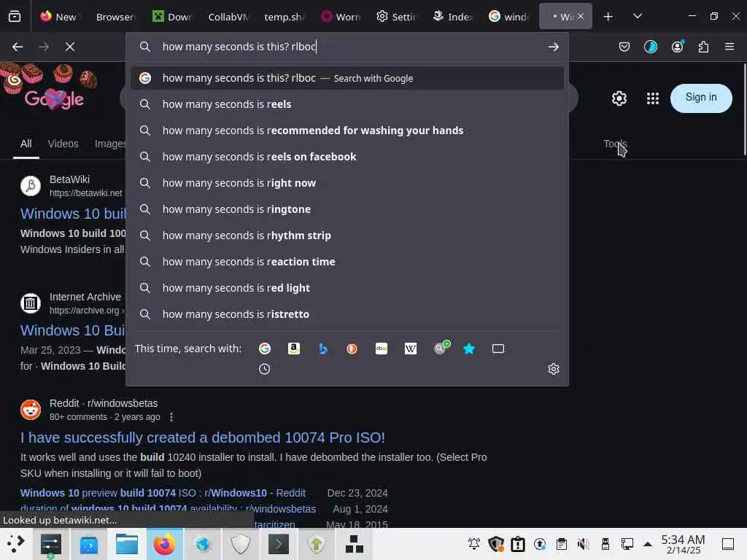Open the BetaWiki Windows 10 build result
The width and height of the screenshot is (747, 560).
(x=73, y=214)
